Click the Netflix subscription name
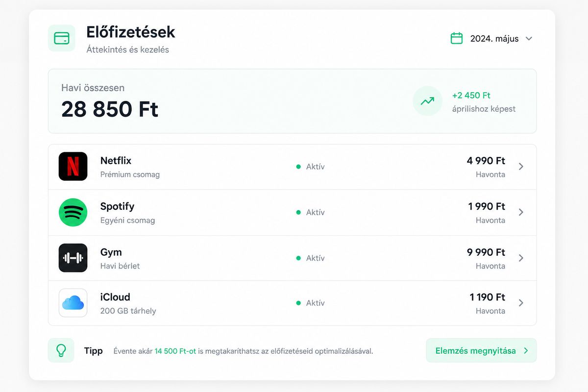The image size is (588, 392). [116, 161]
